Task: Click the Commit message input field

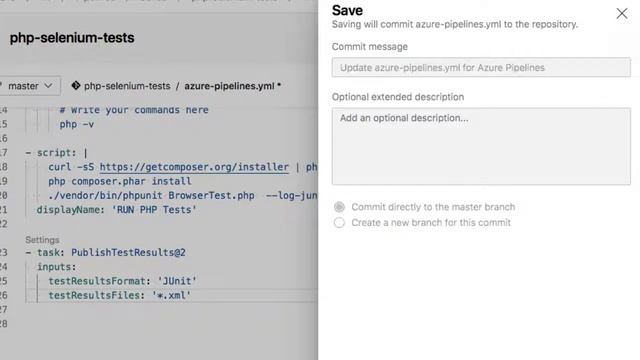Action: click(481, 67)
